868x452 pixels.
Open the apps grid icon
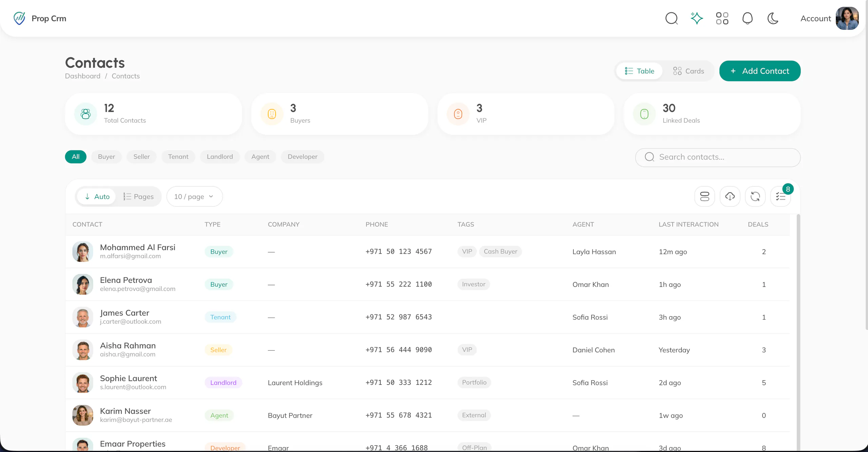coord(722,18)
